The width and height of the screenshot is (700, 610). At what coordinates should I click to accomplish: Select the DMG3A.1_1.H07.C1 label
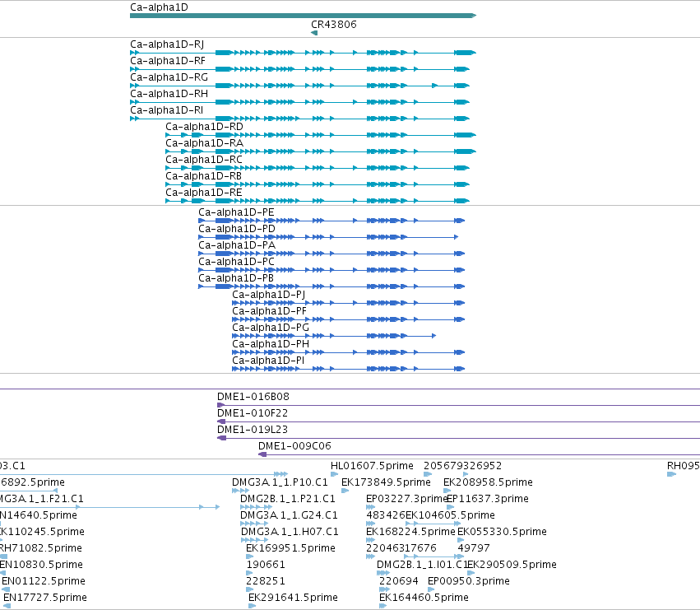coord(290,533)
